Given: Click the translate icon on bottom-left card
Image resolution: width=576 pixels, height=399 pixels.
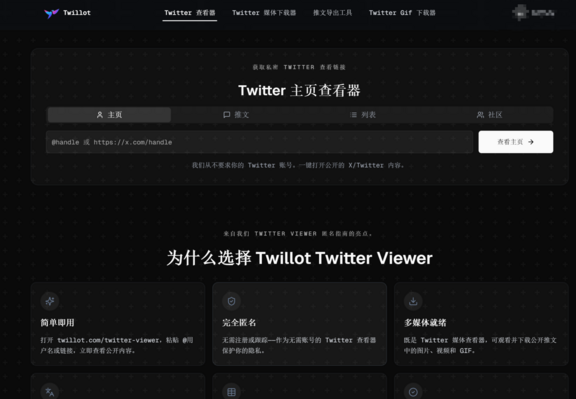Looking at the screenshot, I should [50, 392].
